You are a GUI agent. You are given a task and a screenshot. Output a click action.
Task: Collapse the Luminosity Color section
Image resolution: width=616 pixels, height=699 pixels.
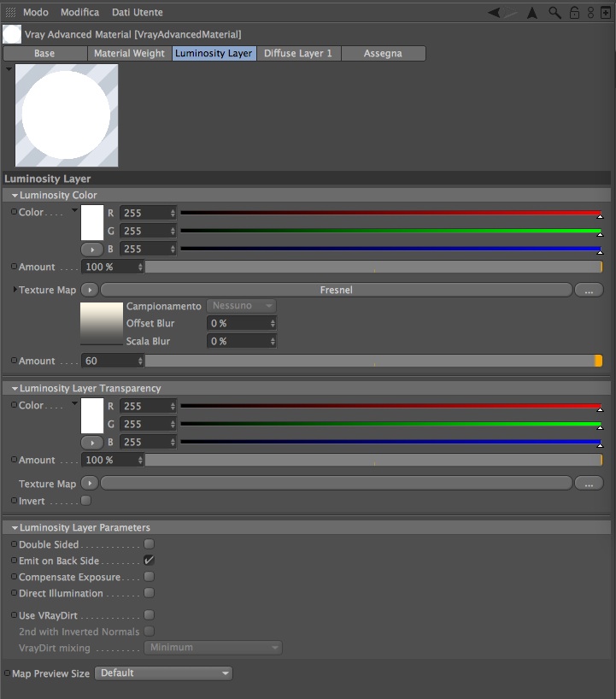15,195
